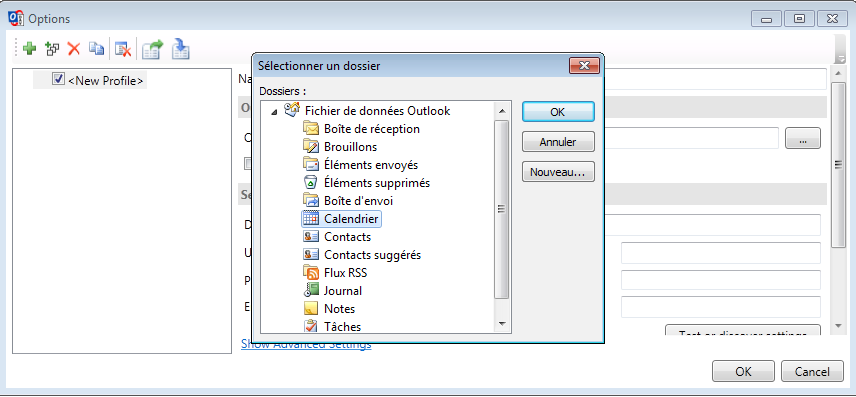Click Annuler to cancel folder selection
Viewport: 856px width, 397px height.
(x=558, y=142)
